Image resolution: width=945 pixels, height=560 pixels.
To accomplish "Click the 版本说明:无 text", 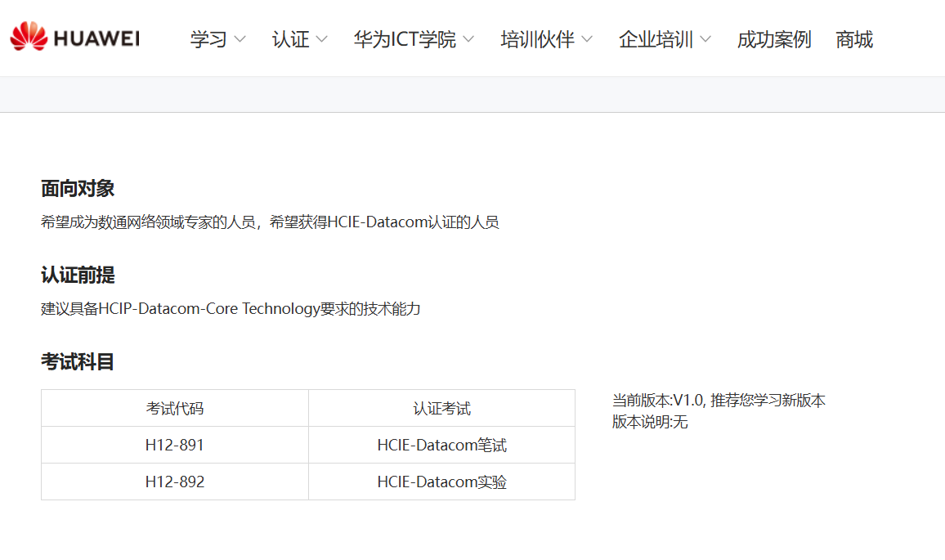I will 650,422.
